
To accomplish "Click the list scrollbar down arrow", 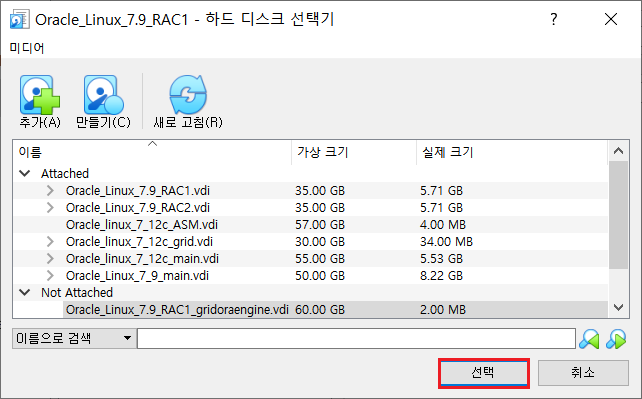I will 618,307.
